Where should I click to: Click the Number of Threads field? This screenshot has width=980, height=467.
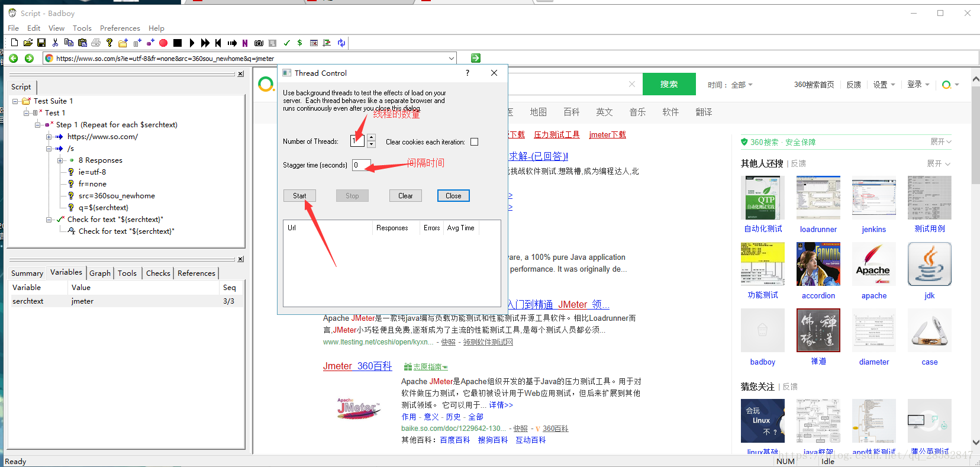357,141
